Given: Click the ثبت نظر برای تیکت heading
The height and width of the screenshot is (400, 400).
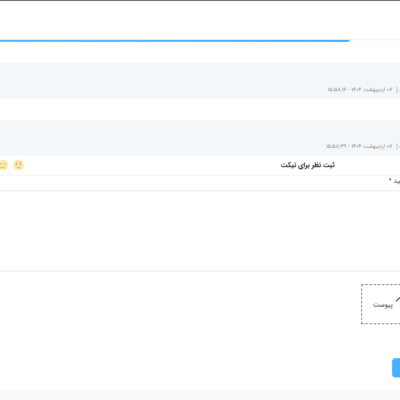Looking at the screenshot, I should [308, 165].
